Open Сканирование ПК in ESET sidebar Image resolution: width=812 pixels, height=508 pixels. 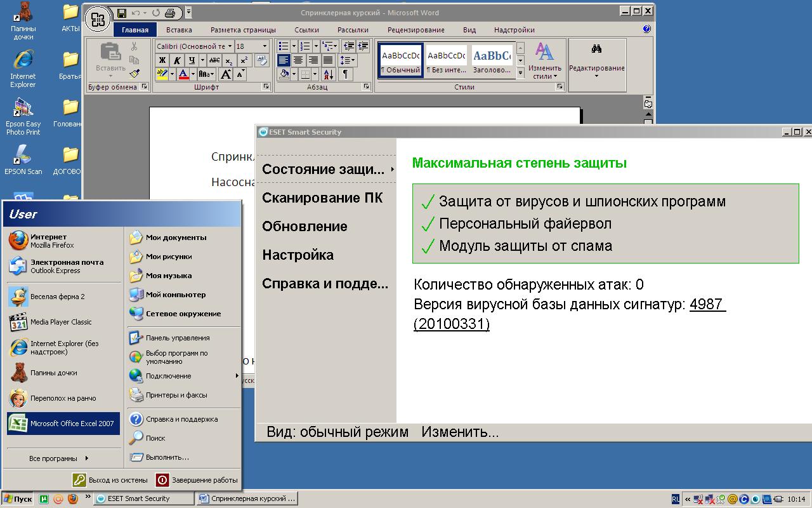pyautogui.click(x=322, y=197)
